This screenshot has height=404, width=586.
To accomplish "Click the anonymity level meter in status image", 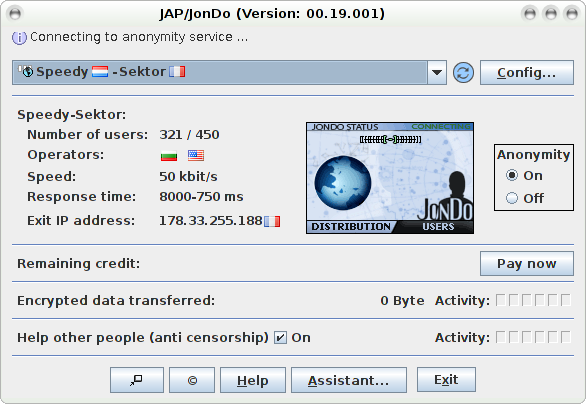I will click(x=391, y=139).
